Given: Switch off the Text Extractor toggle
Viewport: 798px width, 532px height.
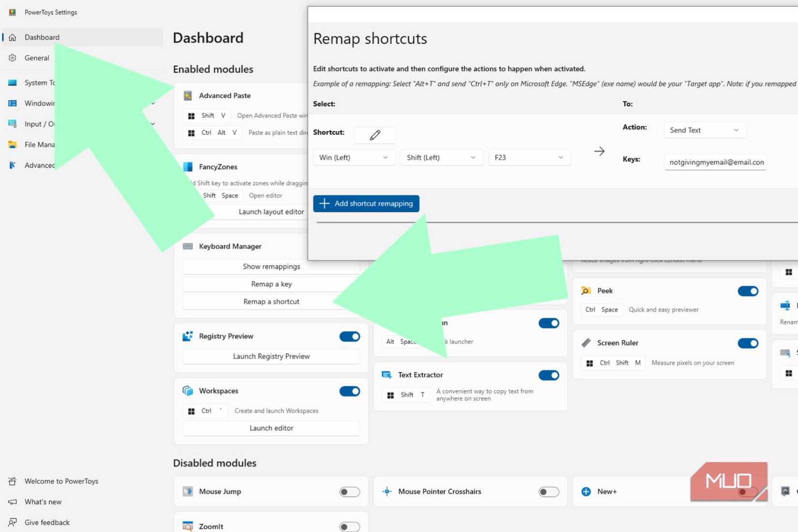Looking at the screenshot, I should [549, 375].
